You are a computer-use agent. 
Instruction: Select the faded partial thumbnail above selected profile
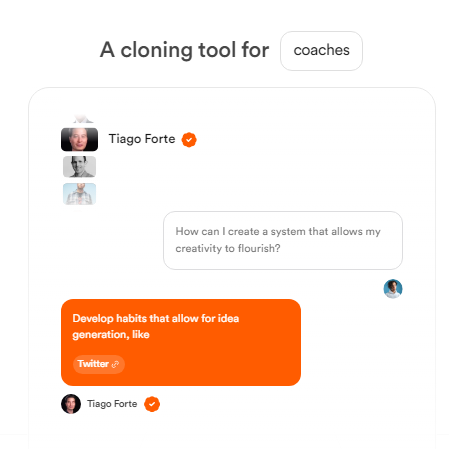[82, 118]
